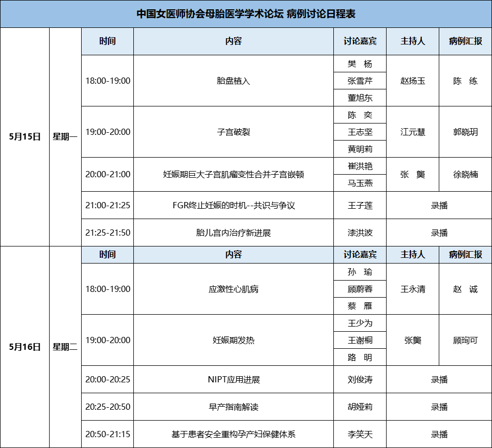Select guest 崔洪艳
492x448 pixels.
point(360,166)
